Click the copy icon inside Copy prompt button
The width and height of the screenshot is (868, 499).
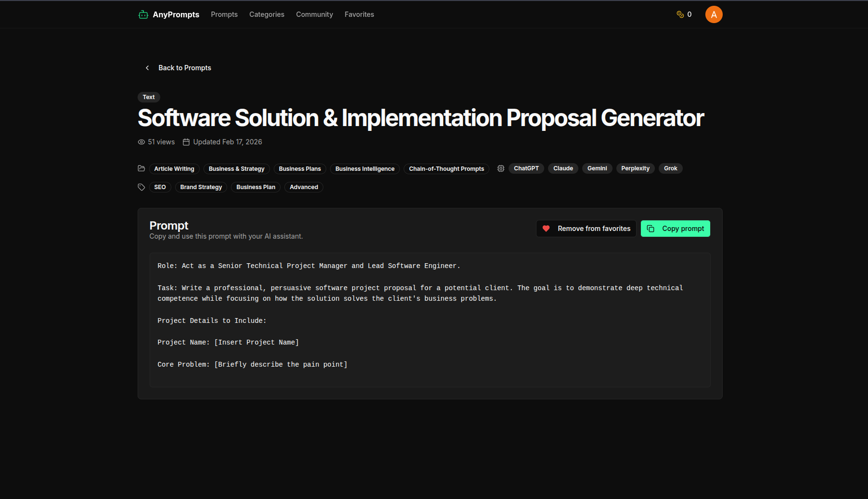pyautogui.click(x=651, y=229)
